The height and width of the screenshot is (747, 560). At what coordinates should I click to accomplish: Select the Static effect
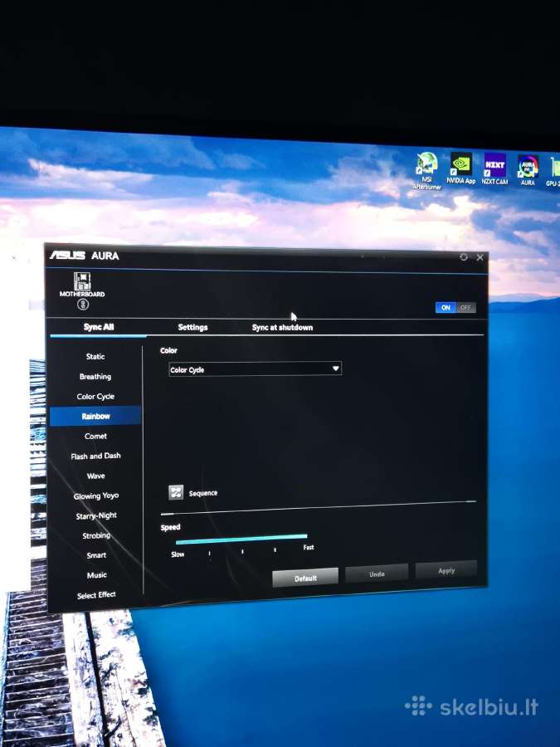coord(95,356)
